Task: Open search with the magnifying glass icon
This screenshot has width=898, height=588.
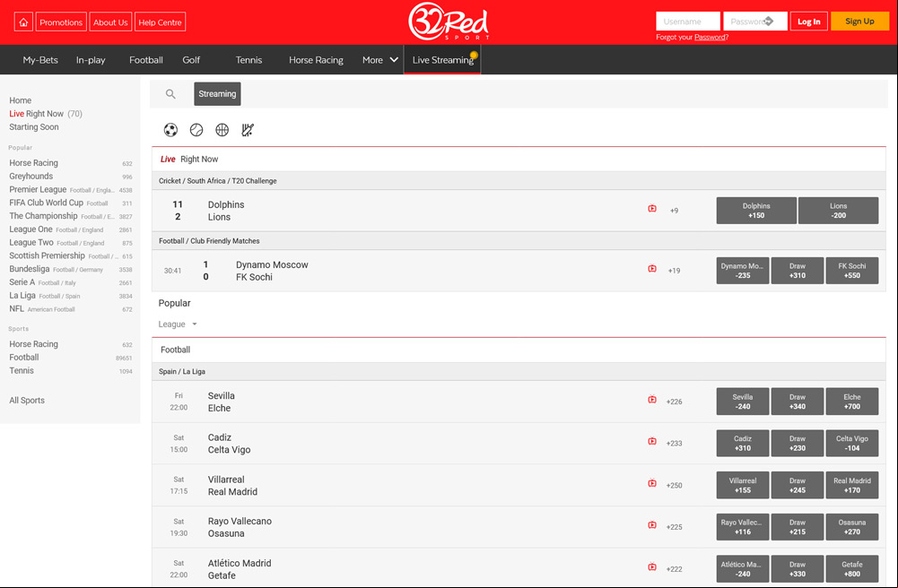Action: 170,94
